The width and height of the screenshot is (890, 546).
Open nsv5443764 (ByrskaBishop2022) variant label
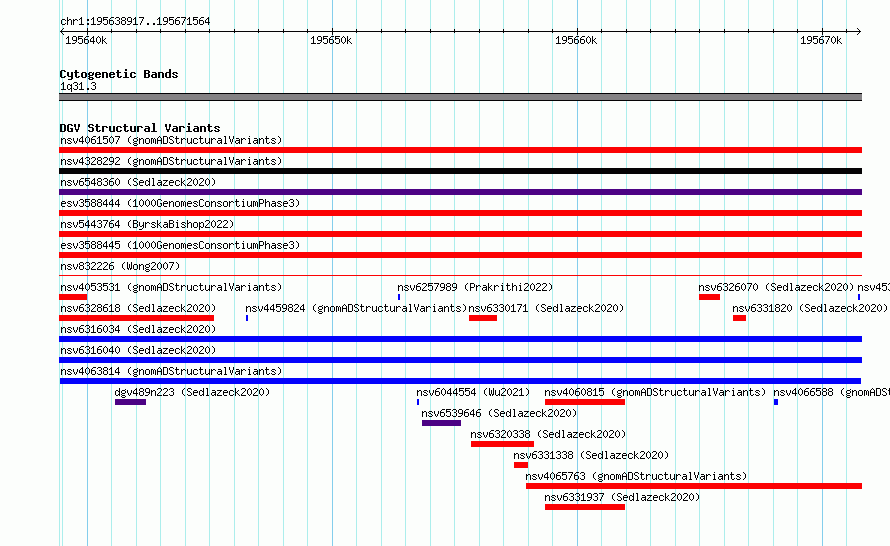[x=147, y=224]
